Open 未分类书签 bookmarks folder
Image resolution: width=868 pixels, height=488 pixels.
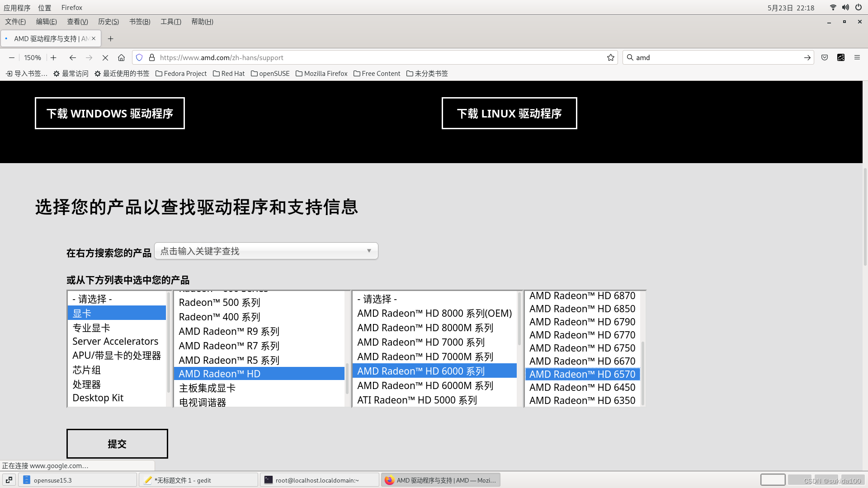pyautogui.click(x=427, y=74)
